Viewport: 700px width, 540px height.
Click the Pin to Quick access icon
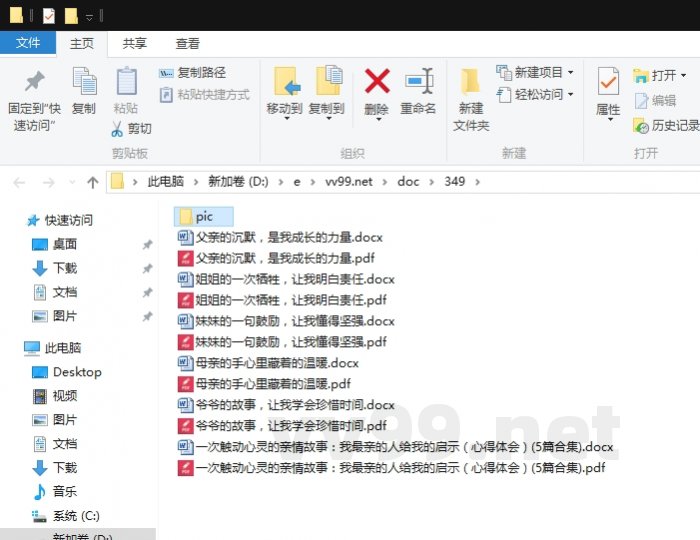[34, 81]
